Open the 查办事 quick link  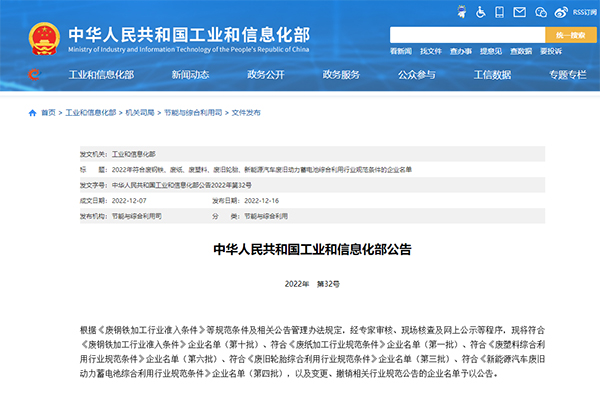point(461,51)
